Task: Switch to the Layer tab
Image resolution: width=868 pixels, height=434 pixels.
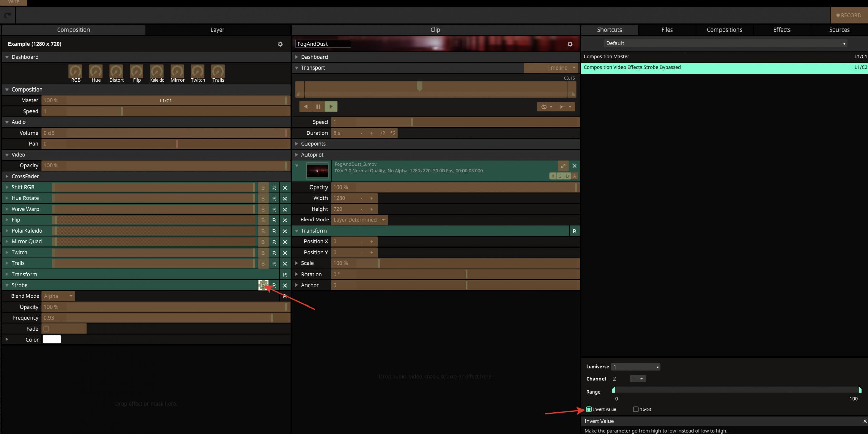Action: point(217,30)
